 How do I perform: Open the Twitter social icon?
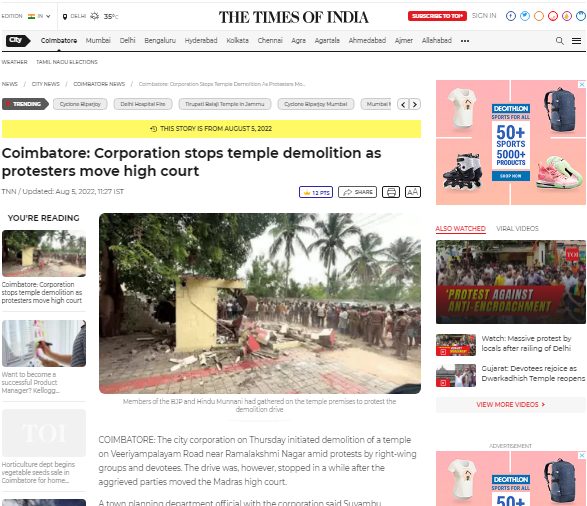pos(525,16)
